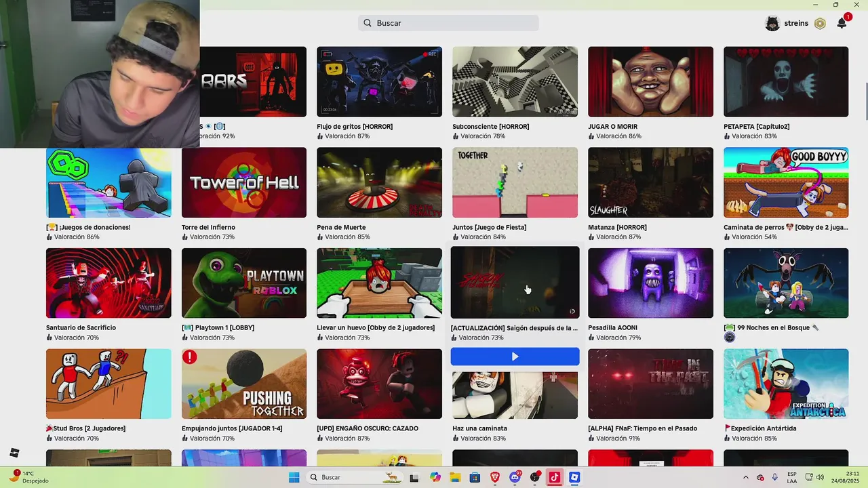868x488 pixels.
Task: Open OBS Studio from the taskbar
Action: point(535,477)
